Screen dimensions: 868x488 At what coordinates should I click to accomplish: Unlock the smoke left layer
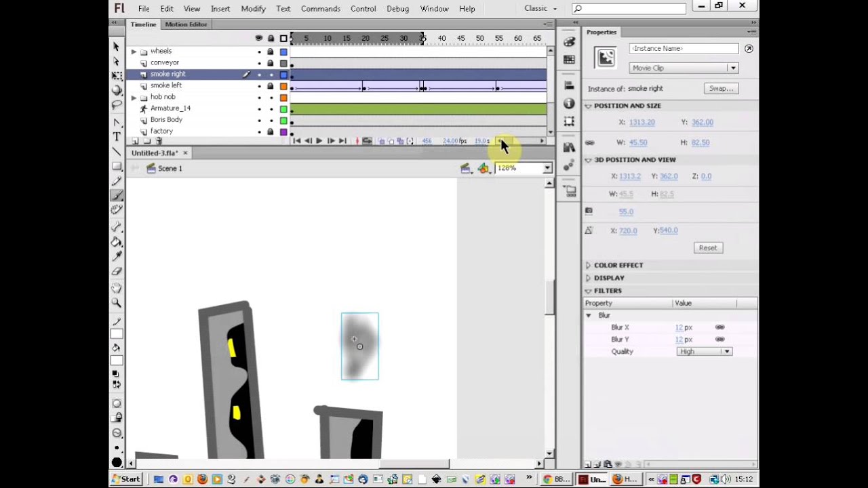pos(271,86)
